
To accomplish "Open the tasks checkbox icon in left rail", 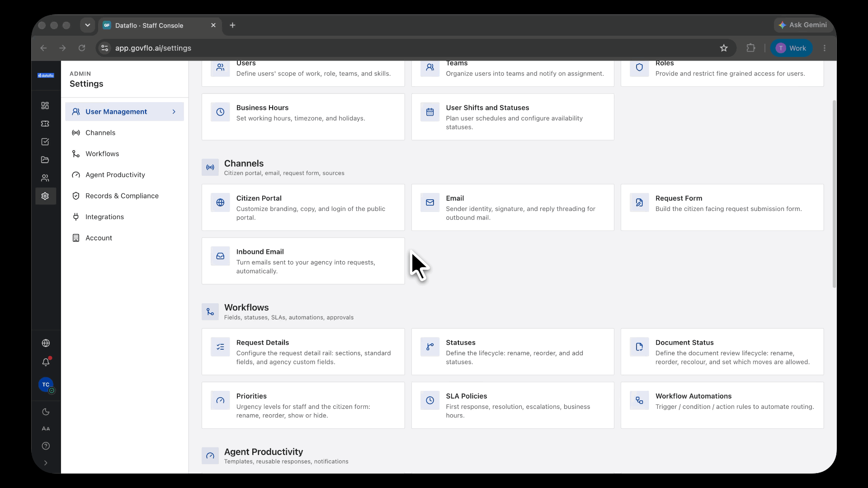I will [x=45, y=141].
